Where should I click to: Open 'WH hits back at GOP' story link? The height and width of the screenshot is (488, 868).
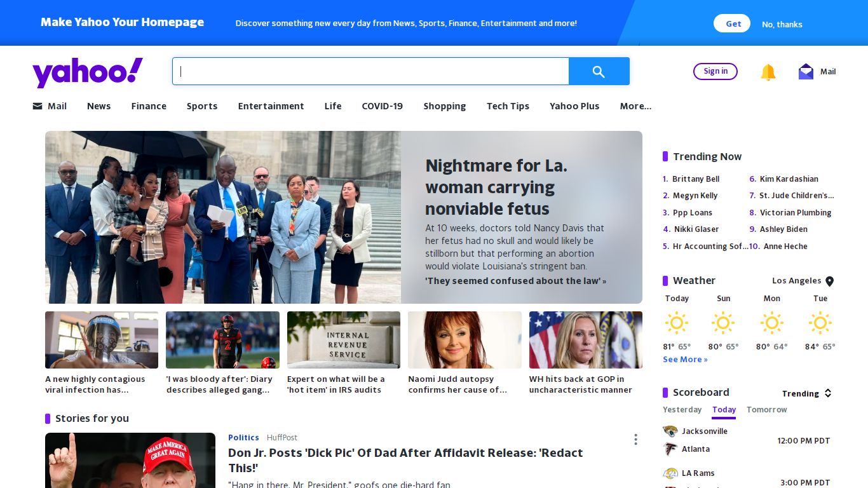coord(581,384)
